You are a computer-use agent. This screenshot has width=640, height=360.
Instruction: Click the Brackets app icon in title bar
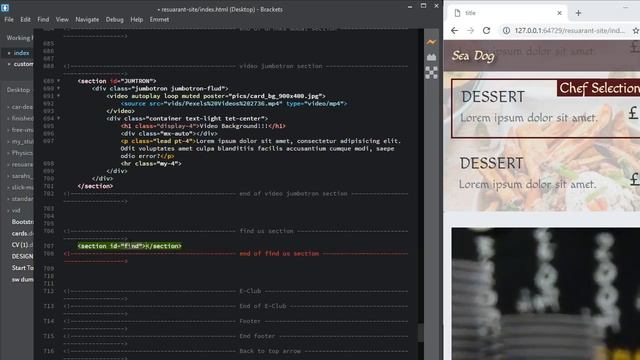(x=5, y=8)
